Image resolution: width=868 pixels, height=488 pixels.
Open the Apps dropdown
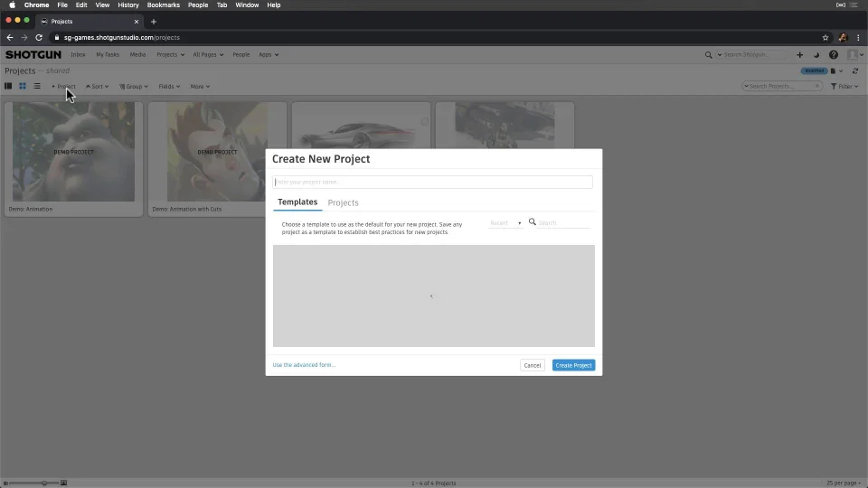pyautogui.click(x=269, y=55)
